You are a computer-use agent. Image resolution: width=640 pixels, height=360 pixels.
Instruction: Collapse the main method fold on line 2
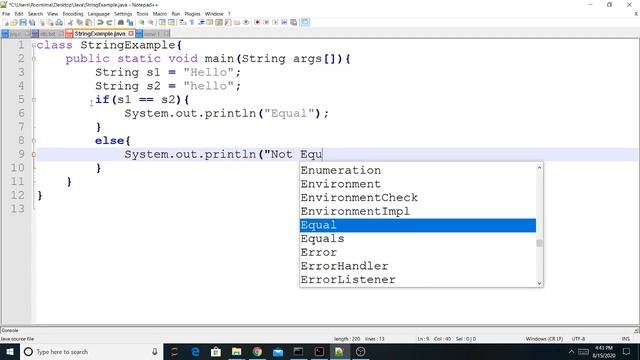[34, 59]
